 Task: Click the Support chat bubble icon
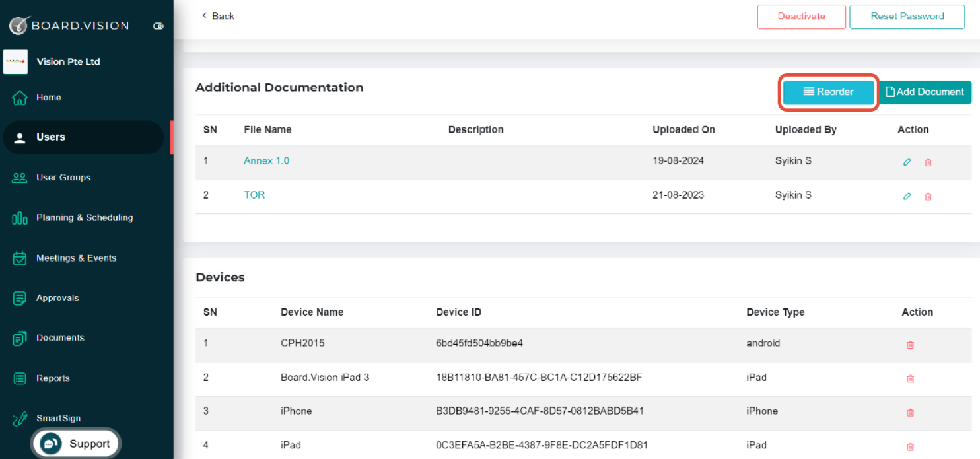coord(51,444)
